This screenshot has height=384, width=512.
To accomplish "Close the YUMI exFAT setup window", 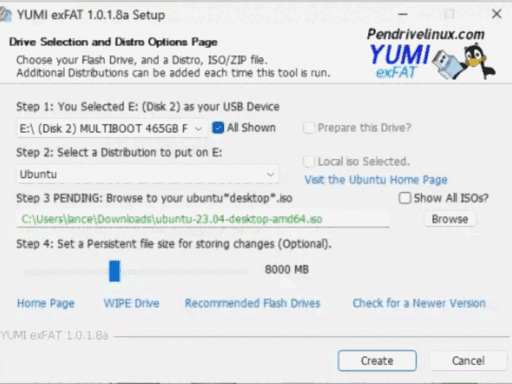I will 497,14.
